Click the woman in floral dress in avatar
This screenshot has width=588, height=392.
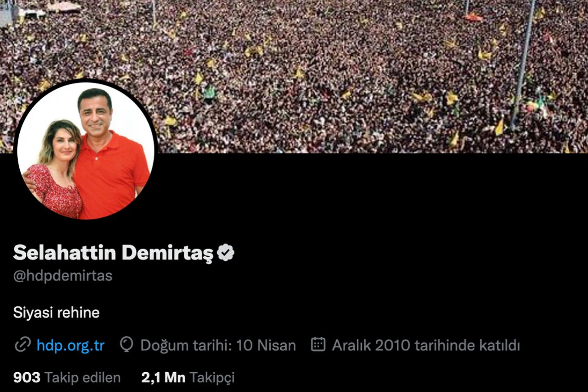point(56,172)
